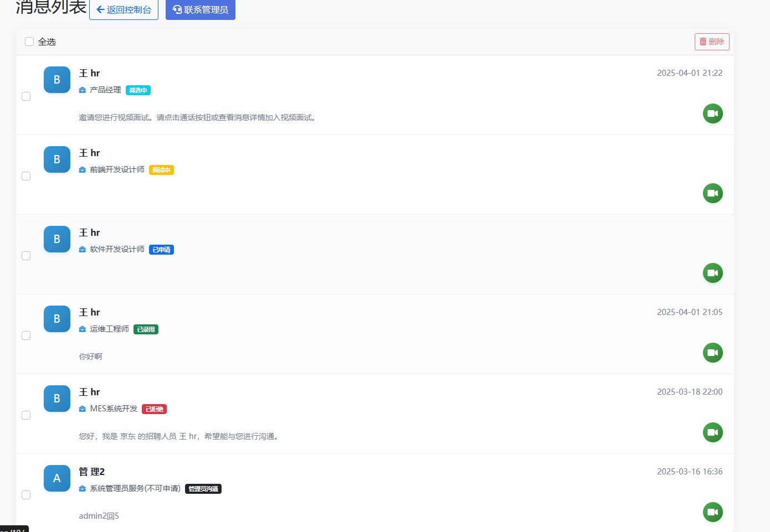
Task: Start video call for 前端开发设计师 message
Action: click(712, 193)
